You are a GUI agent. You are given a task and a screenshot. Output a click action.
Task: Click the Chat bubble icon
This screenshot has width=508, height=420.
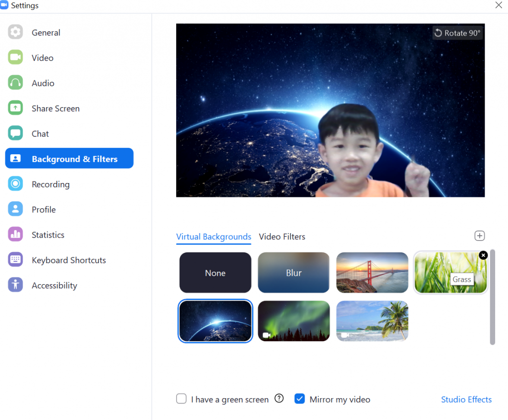pos(15,133)
